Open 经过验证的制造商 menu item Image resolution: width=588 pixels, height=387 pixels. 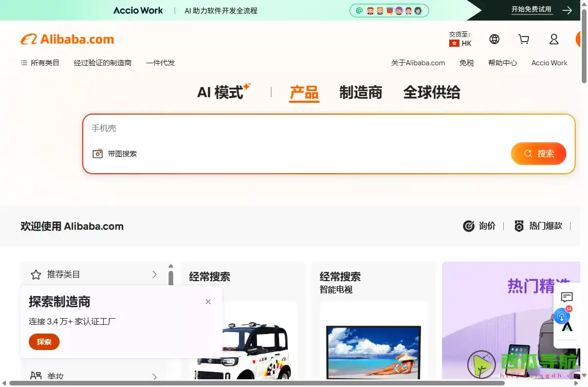(103, 63)
